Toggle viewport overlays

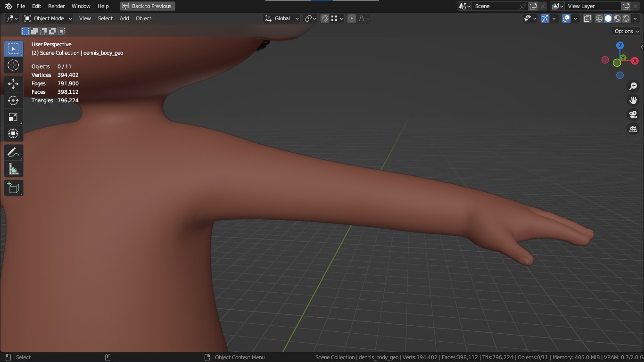coord(566,18)
